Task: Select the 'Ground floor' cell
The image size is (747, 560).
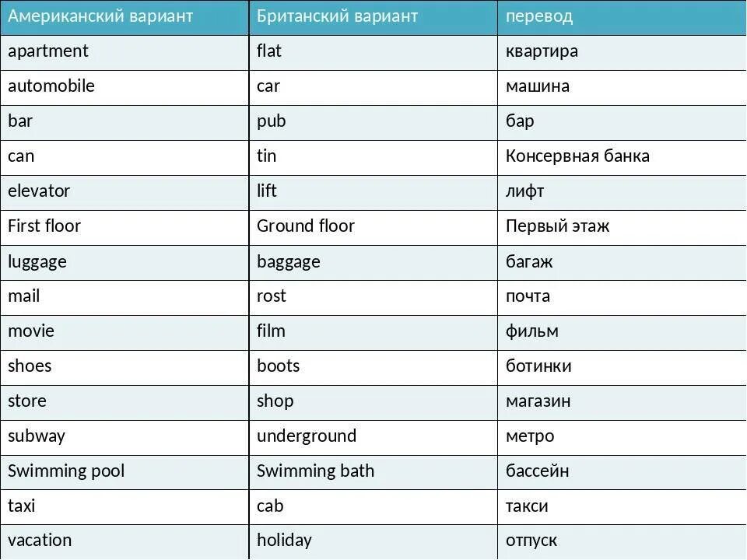Action: 373,228
